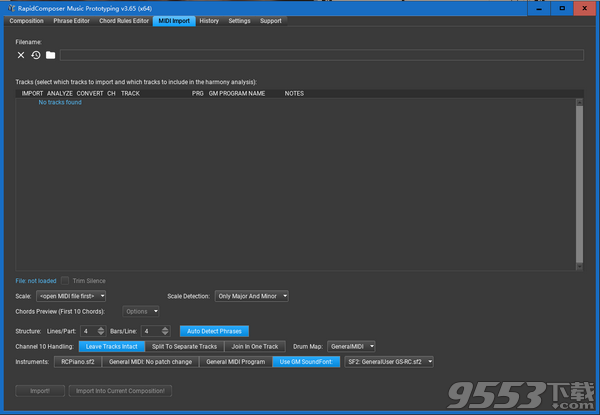Switch to the Composition tab
The width and height of the screenshot is (600, 415).
pyautogui.click(x=26, y=21)
